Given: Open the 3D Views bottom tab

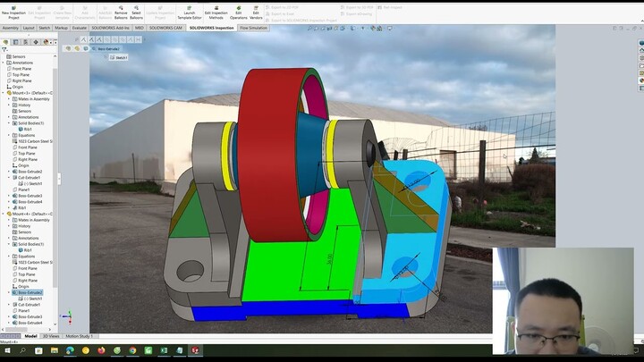Looking at the screenshot, I should [x=51, y=336].
